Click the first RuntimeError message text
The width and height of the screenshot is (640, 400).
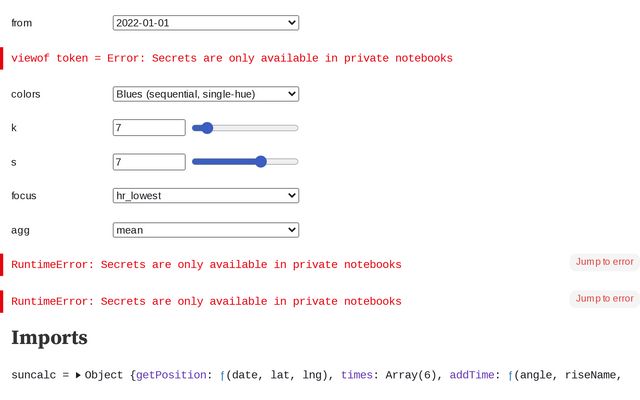point(206,265)
